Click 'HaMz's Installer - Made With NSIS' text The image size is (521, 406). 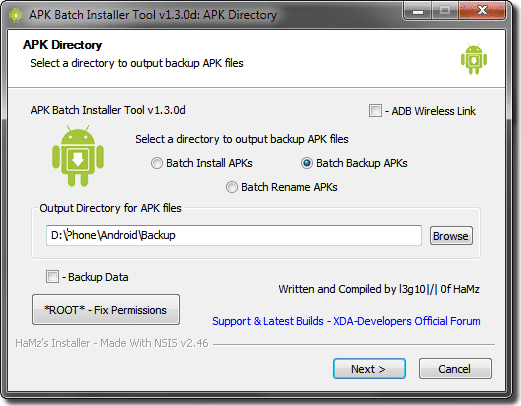(112, 343)
